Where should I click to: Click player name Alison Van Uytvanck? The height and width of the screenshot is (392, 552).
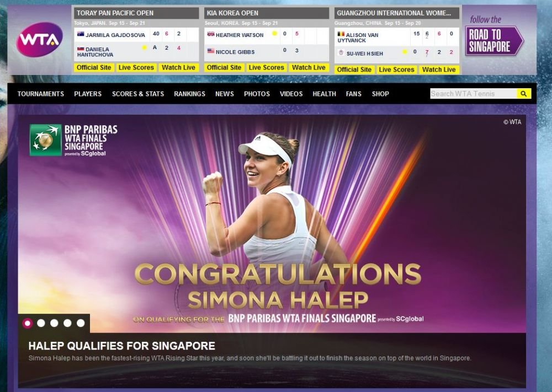(x=358, y=37)
